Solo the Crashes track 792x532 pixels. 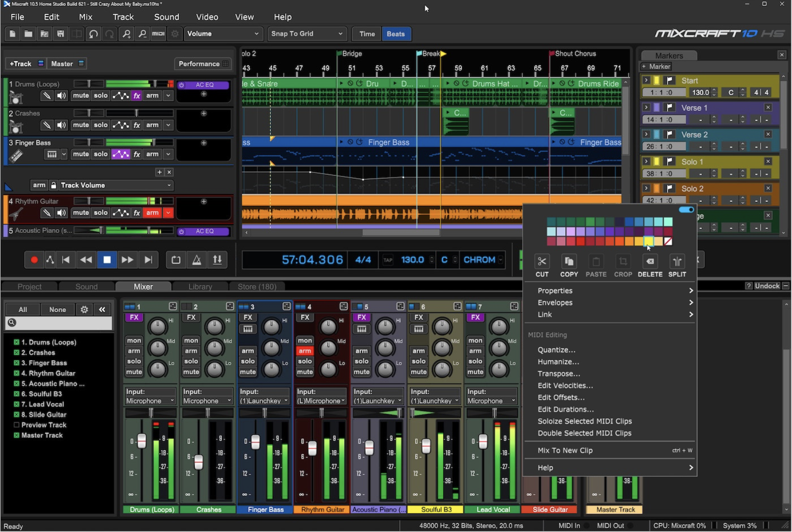click(101, 125)
